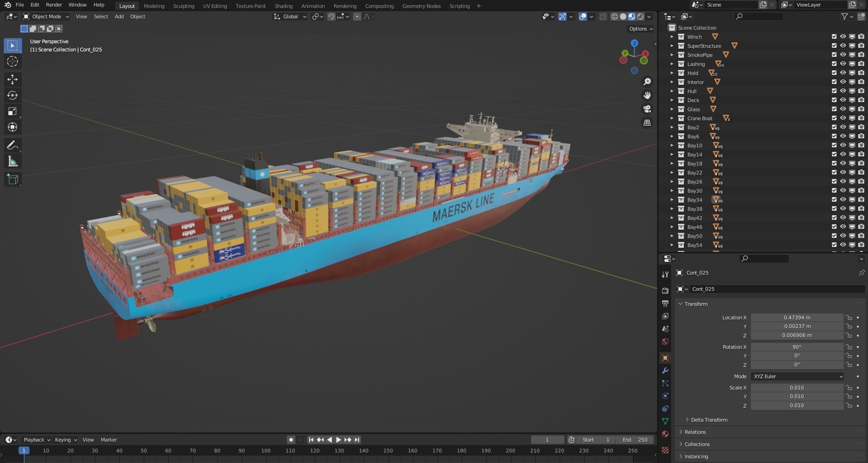This screenshot has width=868, height=463.
Task: Click the pan view hand icon
Action: click(x=647, y=95)
